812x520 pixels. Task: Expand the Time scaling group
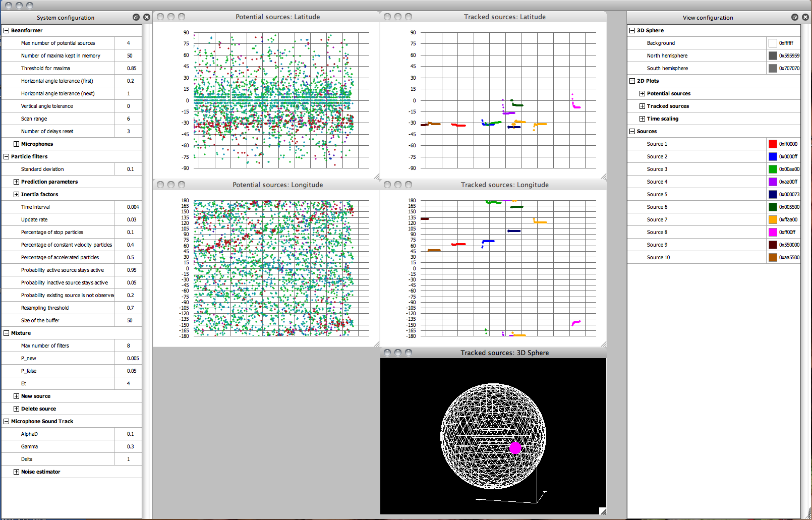(x=642, y=119)
